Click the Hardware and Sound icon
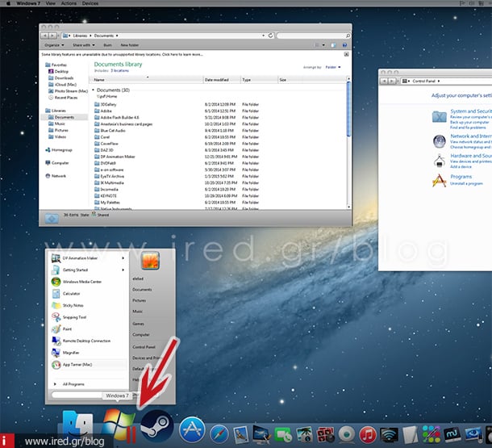This screenshot has height=448, width=492. 440,161
